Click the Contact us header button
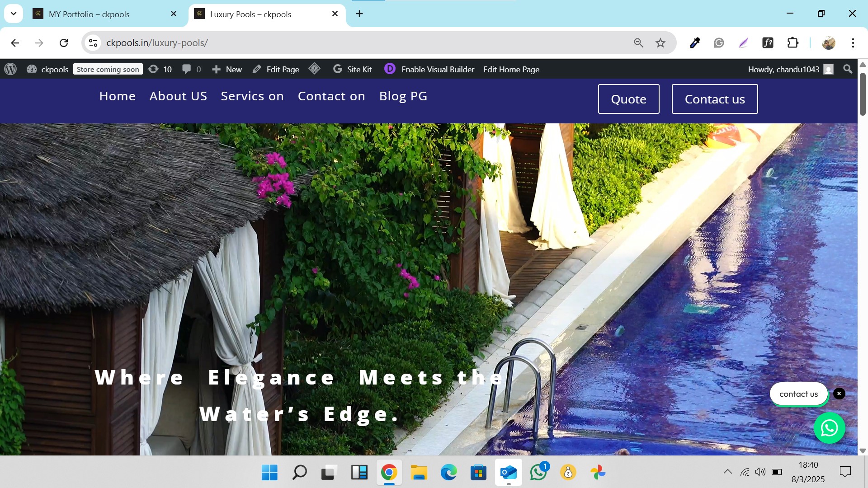 pyautogui.click(x=714, y=99)
